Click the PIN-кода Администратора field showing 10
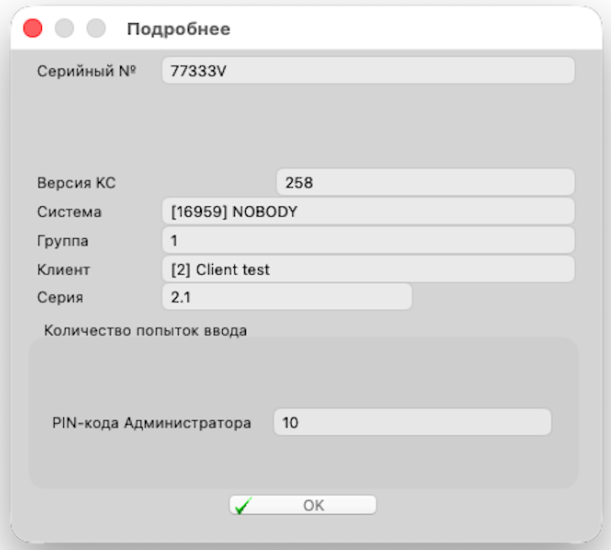This screenshot has height=550, width=611. [x=412, y=422]
